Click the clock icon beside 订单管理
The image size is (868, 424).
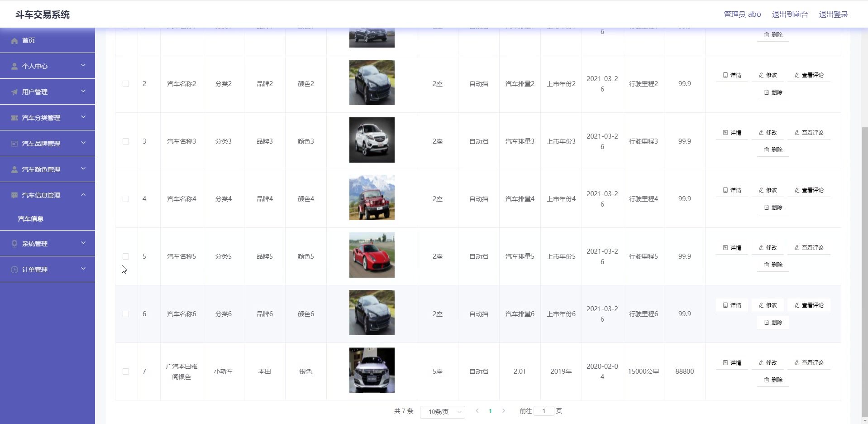[14, 270]
